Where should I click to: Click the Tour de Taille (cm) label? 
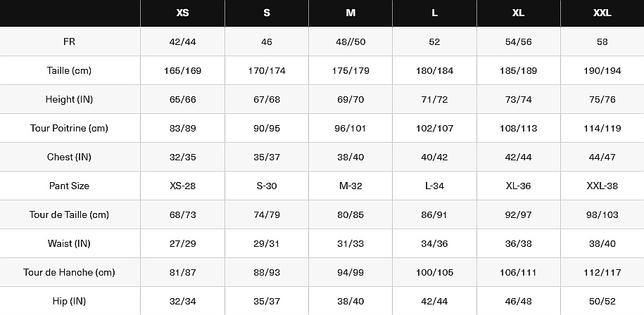click(69, 215)
